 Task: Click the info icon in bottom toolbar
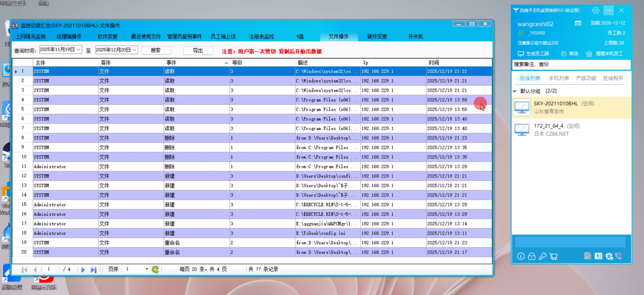521,256
